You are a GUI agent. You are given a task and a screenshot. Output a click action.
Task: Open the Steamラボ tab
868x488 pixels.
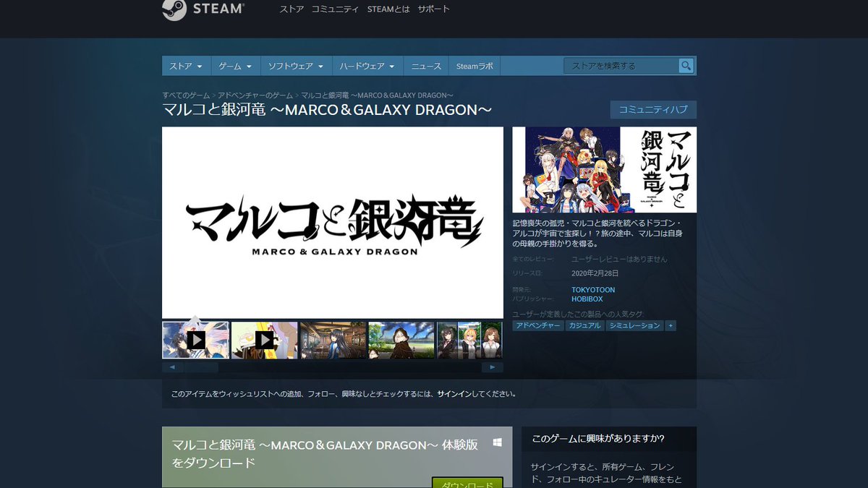point(475,66)
